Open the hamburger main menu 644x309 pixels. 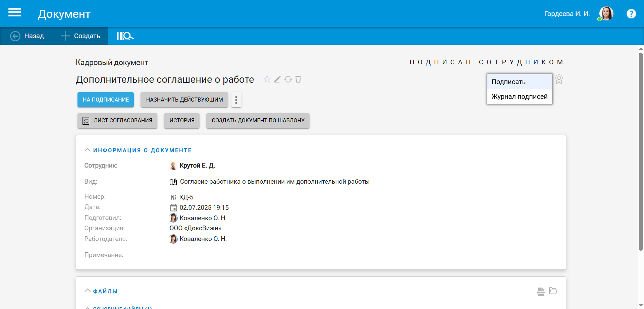pyautogui.click(x=15, y=13)
